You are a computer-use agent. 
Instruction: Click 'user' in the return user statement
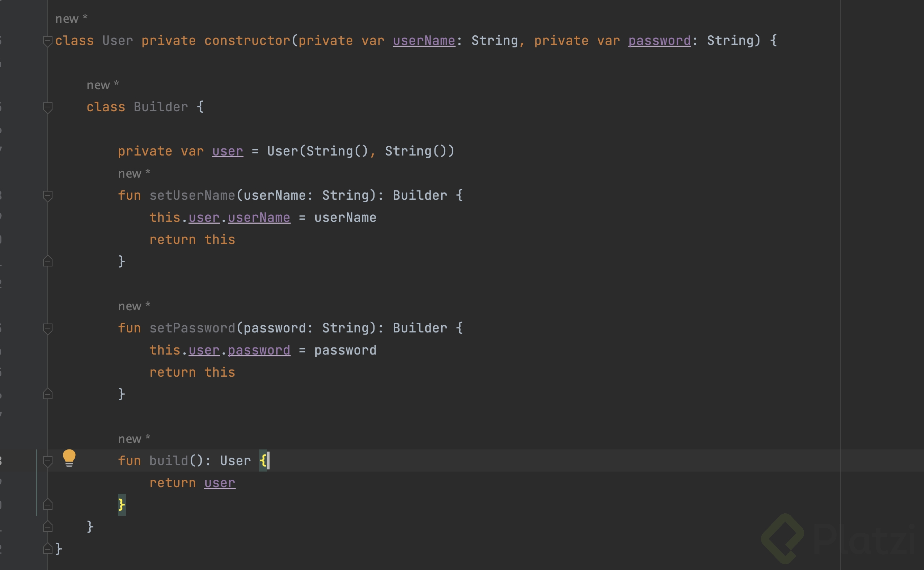(x=220, y=483)
